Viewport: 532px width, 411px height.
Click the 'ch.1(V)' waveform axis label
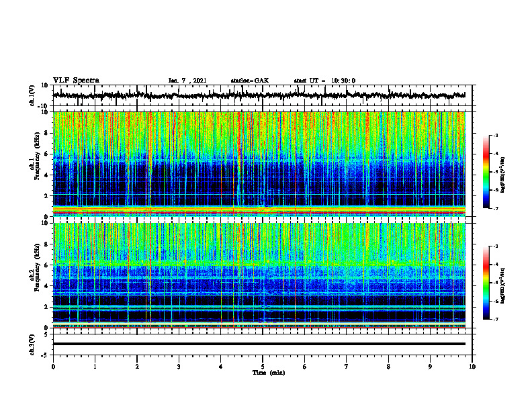coord(32,95)
